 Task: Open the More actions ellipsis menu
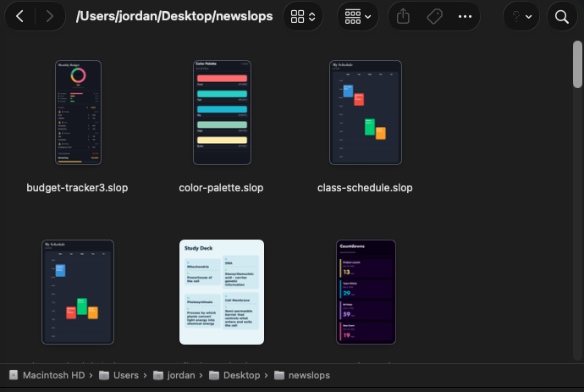(x=465, y=16)
